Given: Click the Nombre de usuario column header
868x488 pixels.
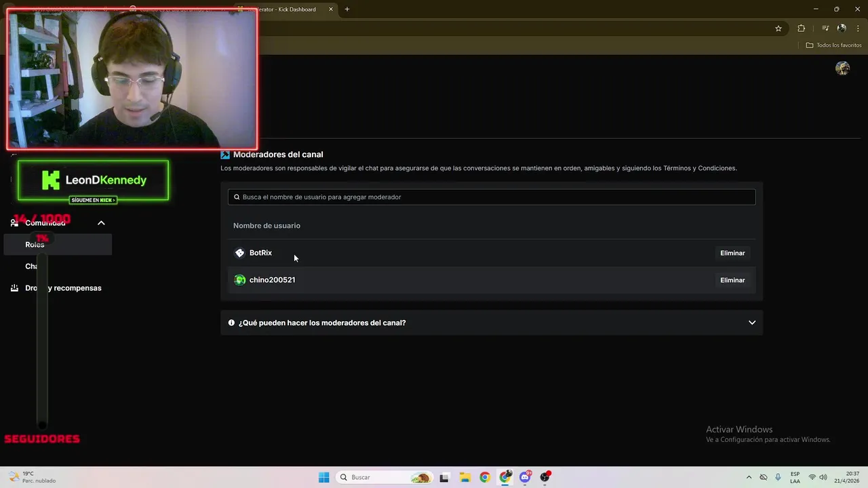Looking at the screenshot, I should [267, 226].
